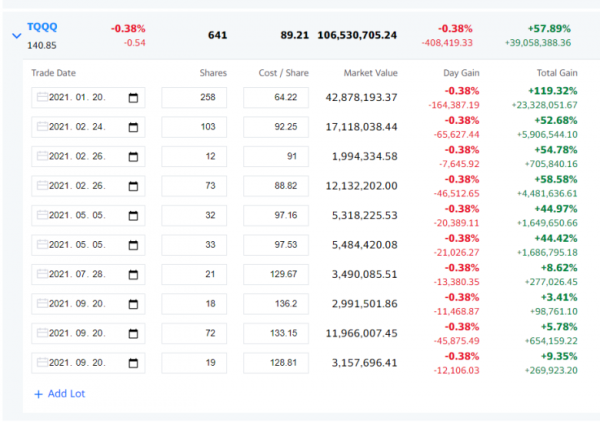Edit the Shares field showing 103
The image size is (600, 422).
click(194, 127)
